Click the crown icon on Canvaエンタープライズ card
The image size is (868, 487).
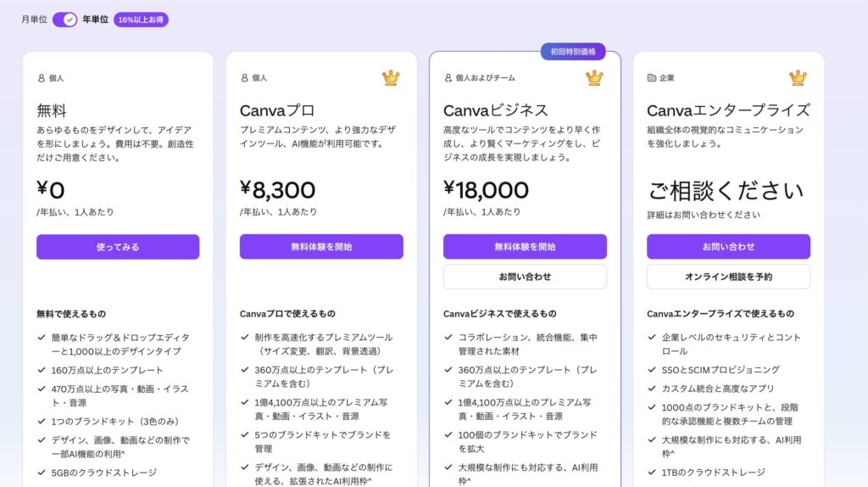pyautogui.click(x=798, y=78)
